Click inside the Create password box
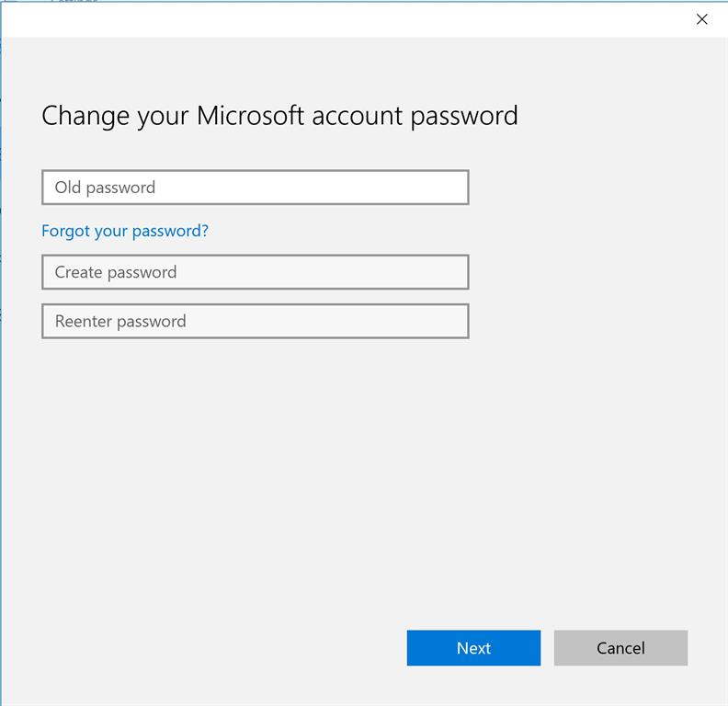The height and width of the screenshot is (706, 728). [255, 272]
